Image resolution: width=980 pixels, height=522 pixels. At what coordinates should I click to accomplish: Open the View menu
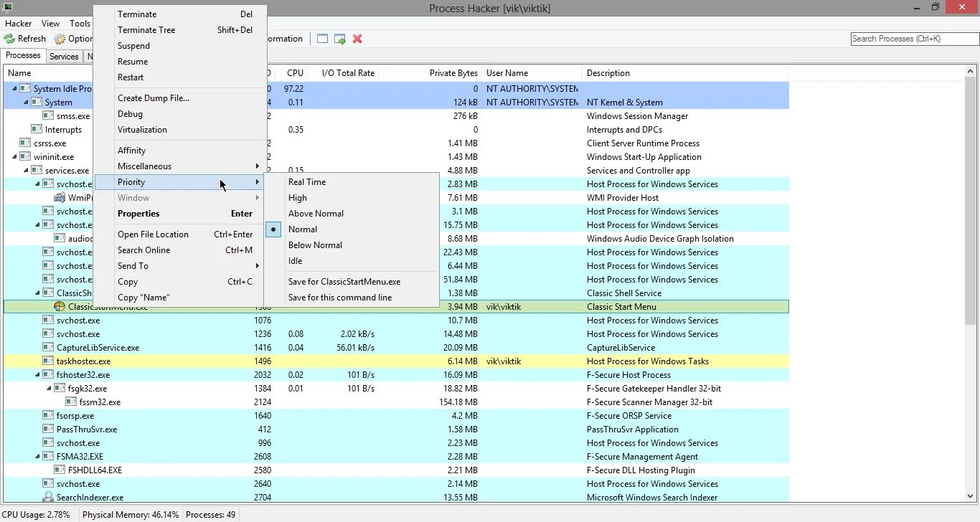click(50, 23)
